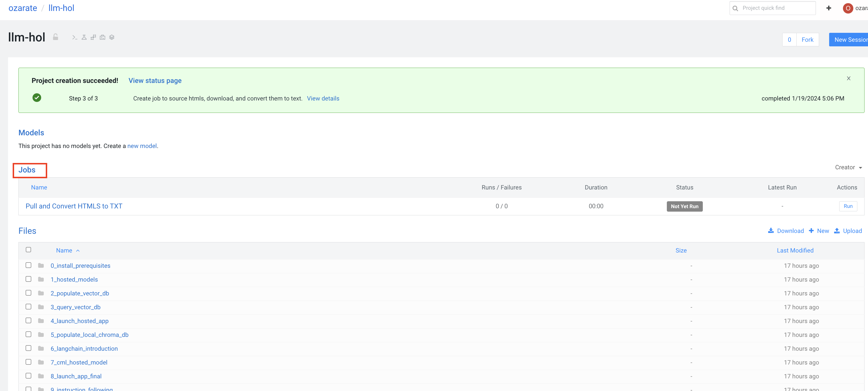Click the experiments flask icon

pyautogui.click(x=84, y=37)
